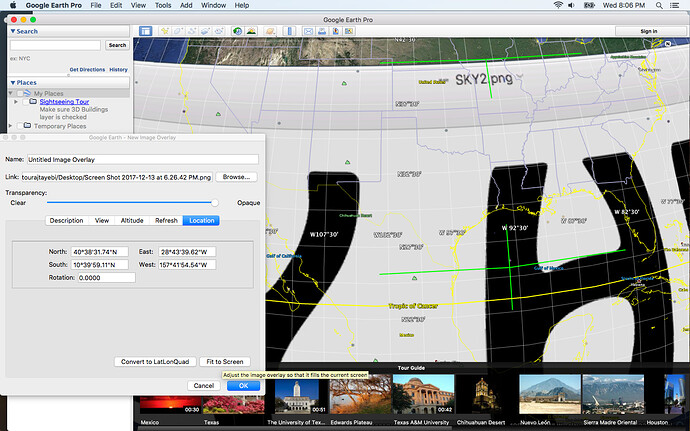Image resolution: width=690 pixels, height=431 pixels.
Task: Click the Hide Sidebar toolbar icon
Action: [x=145, y=31]
